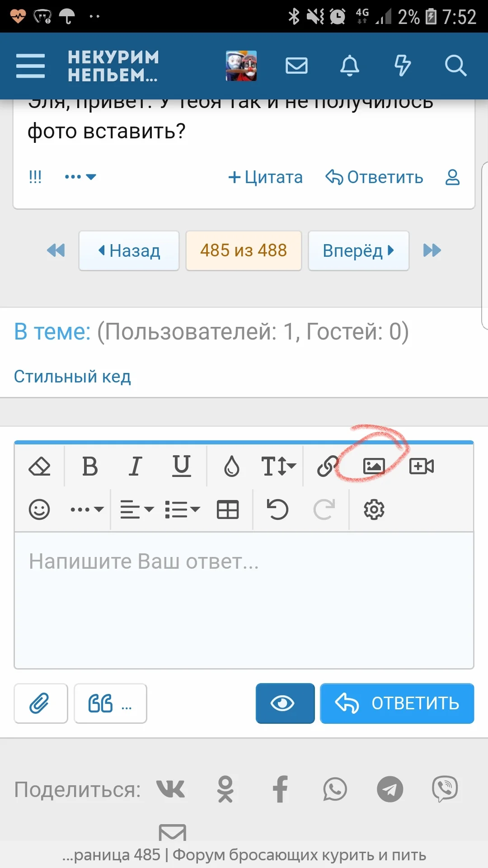Select the insert video icon
This screenshot has height=868, width=488.
(421, 466)
